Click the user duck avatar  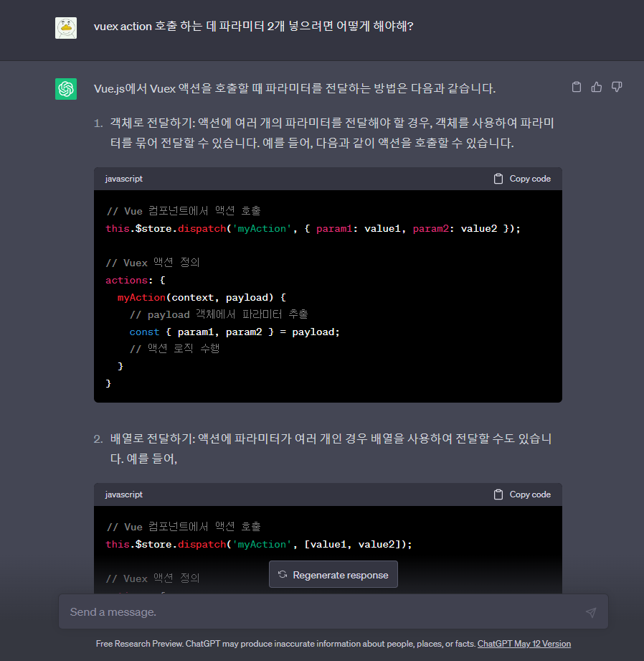[66, 28]
